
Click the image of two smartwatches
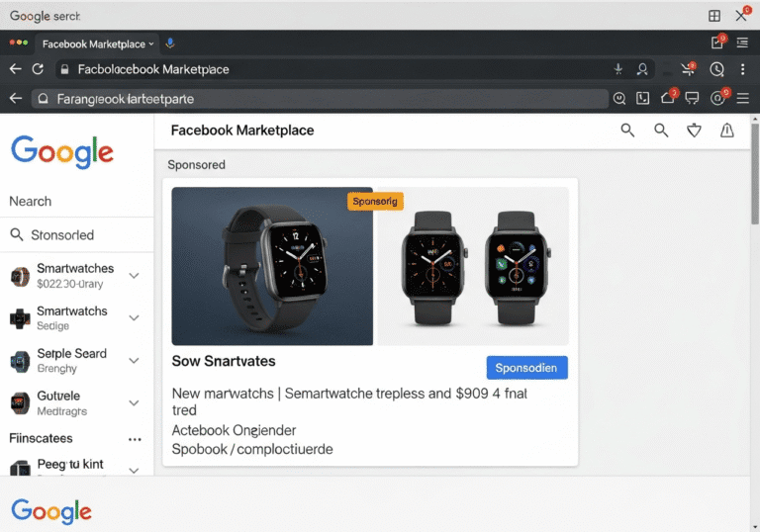pos(473,266)
